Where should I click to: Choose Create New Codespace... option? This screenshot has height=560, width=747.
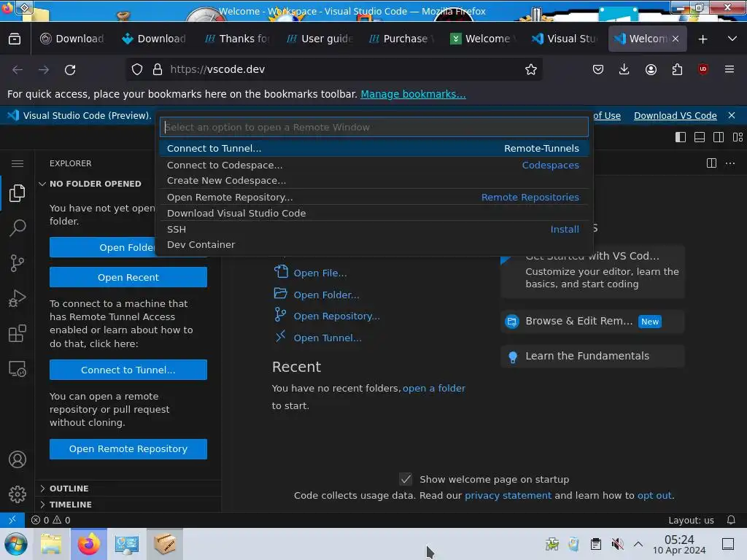coord(374,181)
